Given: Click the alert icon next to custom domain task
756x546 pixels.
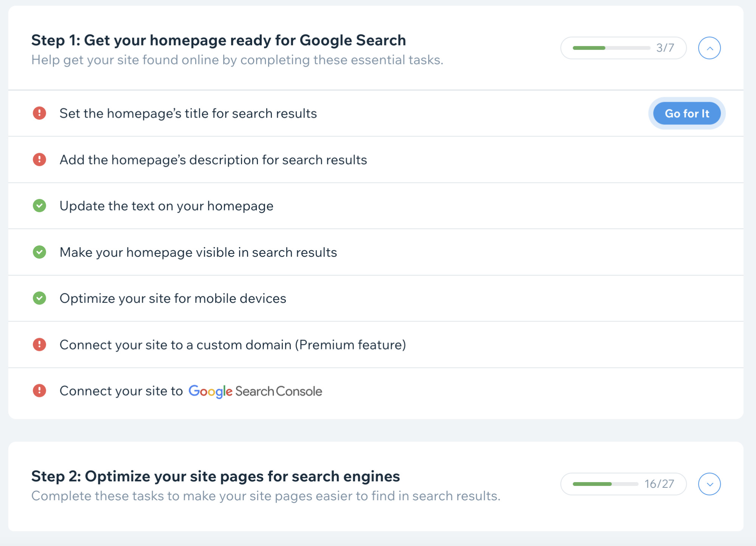Looking at the screenshot, I should click(39, 345).
